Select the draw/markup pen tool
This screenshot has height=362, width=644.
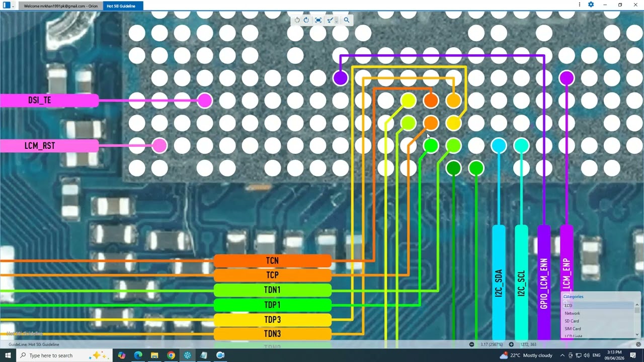point(330,20)
